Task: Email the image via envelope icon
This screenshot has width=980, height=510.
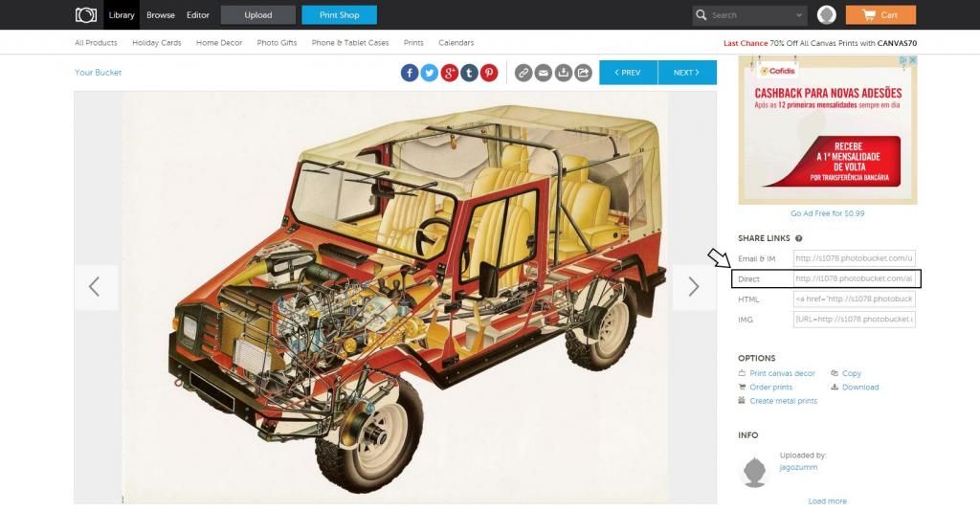Action: tap(544, 73)
